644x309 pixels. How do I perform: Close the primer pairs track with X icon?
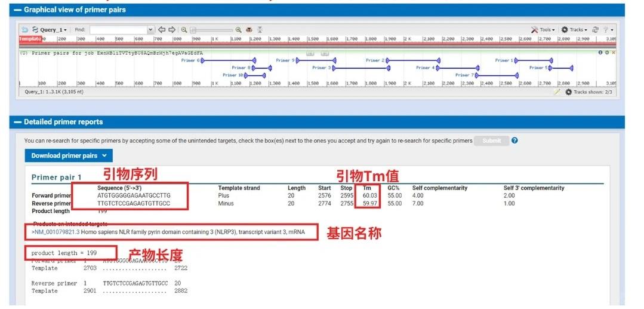point(614,53)
